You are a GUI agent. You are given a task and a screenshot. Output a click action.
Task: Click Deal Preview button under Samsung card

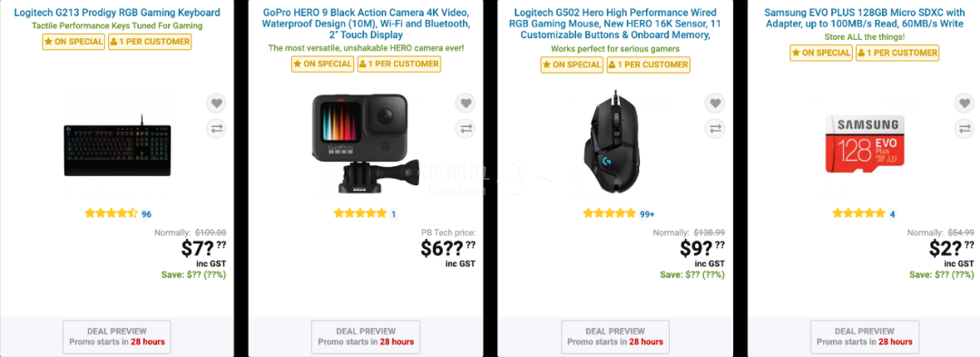pyautogui.click(x=865, y=336)
